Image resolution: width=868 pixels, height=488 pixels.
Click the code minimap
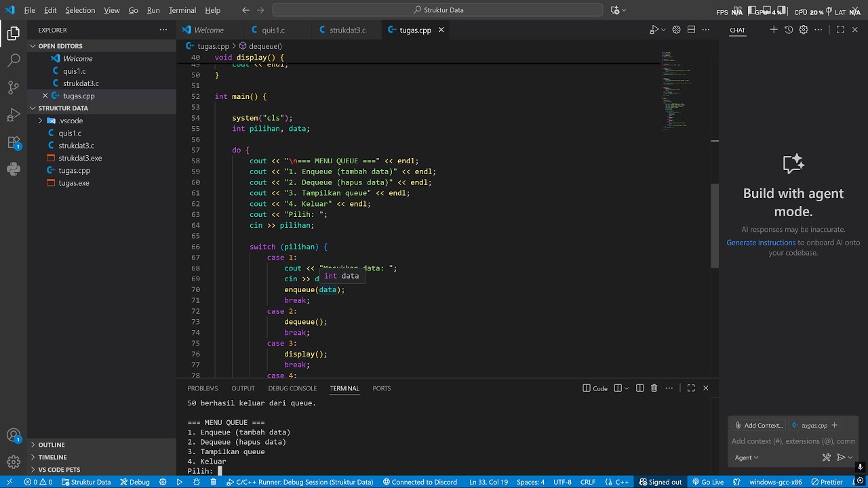click(x=684, y=91)
